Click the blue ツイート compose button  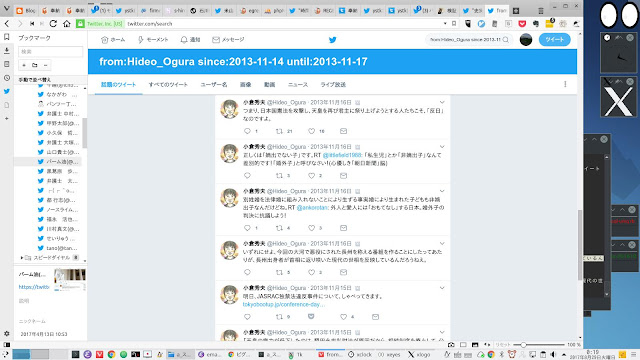[554, 40]
